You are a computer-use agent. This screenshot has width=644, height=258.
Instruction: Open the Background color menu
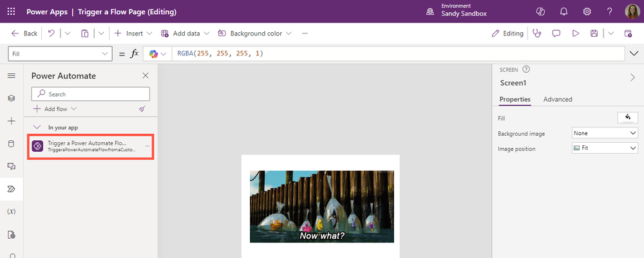pyautogui.click(x=254, y=33)
